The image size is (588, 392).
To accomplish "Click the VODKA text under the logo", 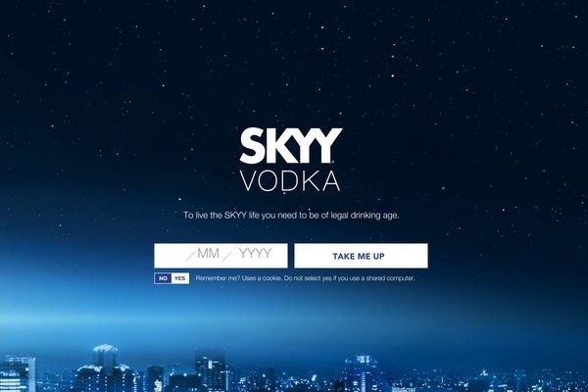I will 290,181.
